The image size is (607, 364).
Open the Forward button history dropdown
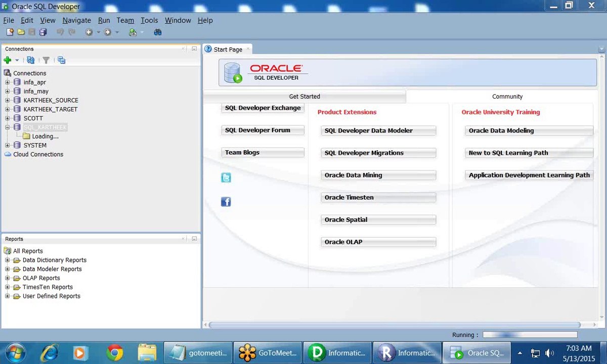click(117, 32)
